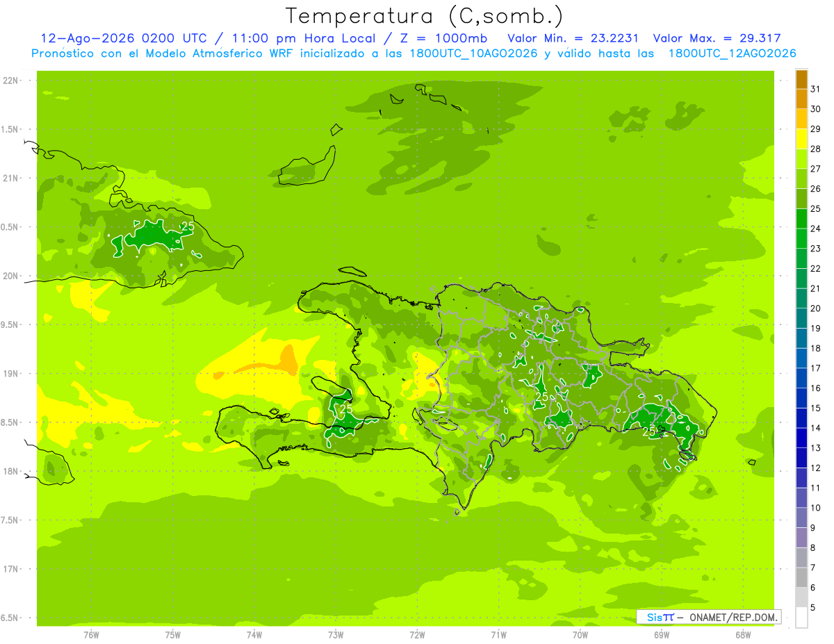The image size is (834, 644).
Task: Click the "25" contour label over eastern Cuba
Action: click(188, 226)
